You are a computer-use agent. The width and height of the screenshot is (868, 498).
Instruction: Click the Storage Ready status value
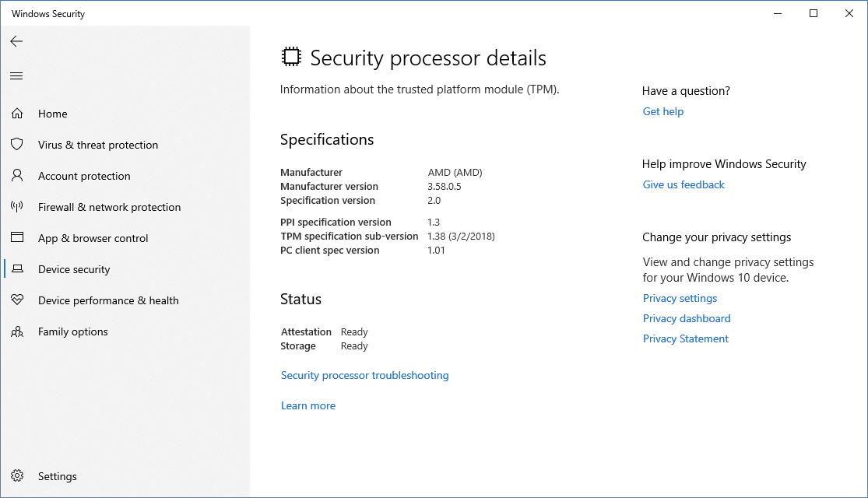(x=354, y=345)
